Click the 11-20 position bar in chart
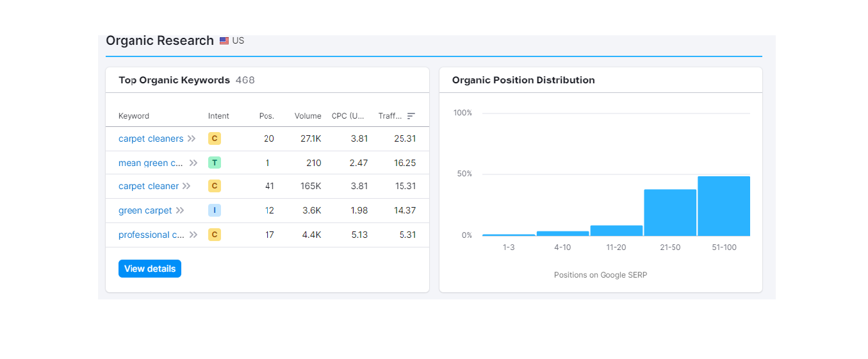 click(616, 231)
